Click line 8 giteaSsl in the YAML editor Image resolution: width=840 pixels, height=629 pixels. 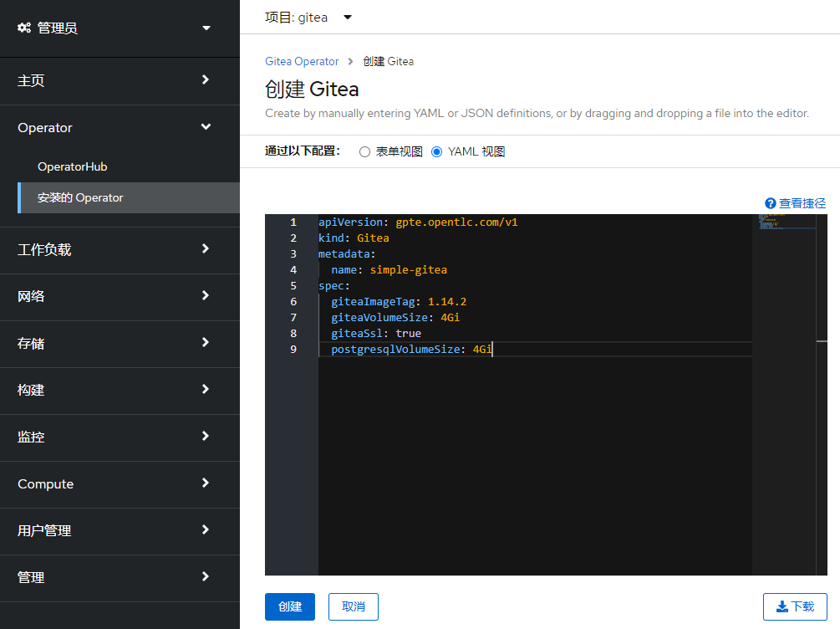(376, 333)
